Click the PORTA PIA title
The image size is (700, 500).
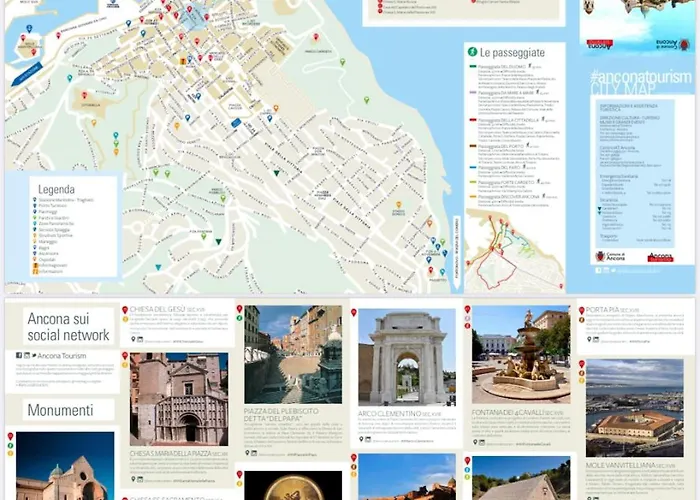click(x=601, y=310)
